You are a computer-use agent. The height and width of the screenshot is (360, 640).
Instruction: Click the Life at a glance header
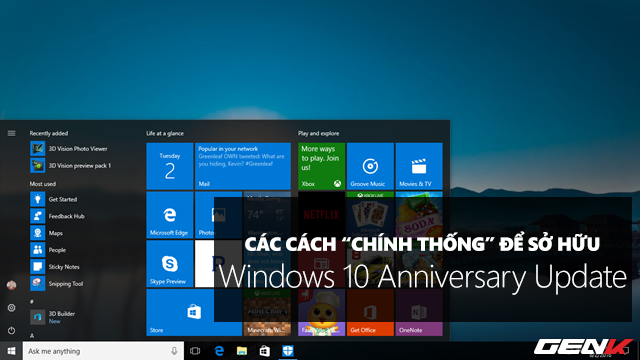coord(165,133)
